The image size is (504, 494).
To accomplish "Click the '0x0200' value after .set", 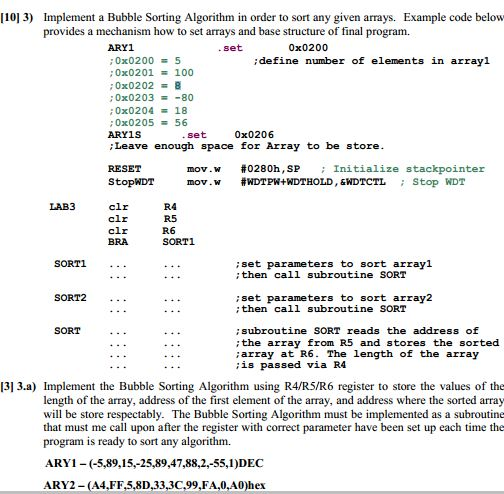I will point(308,48).
